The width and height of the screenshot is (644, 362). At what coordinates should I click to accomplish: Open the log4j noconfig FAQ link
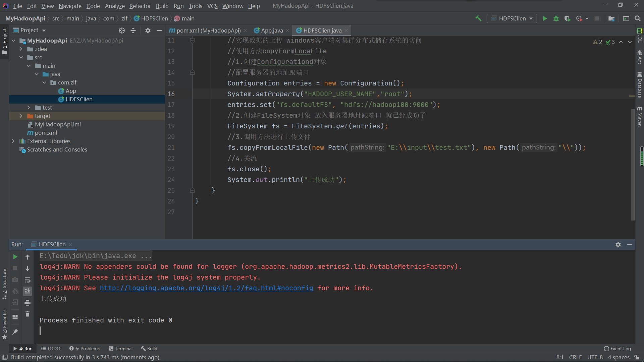(x=206, y=288)
